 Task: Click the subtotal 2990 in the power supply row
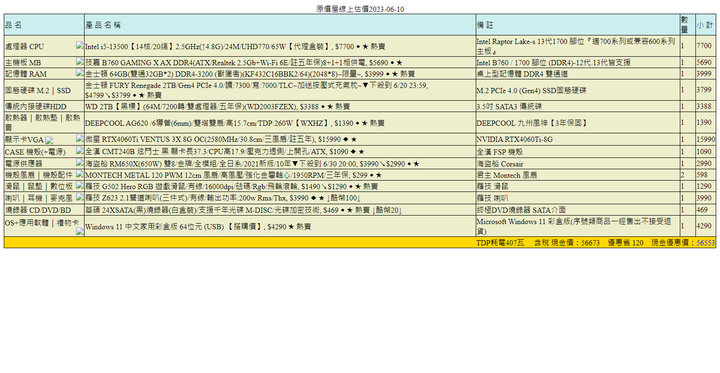tap(705, 163)
